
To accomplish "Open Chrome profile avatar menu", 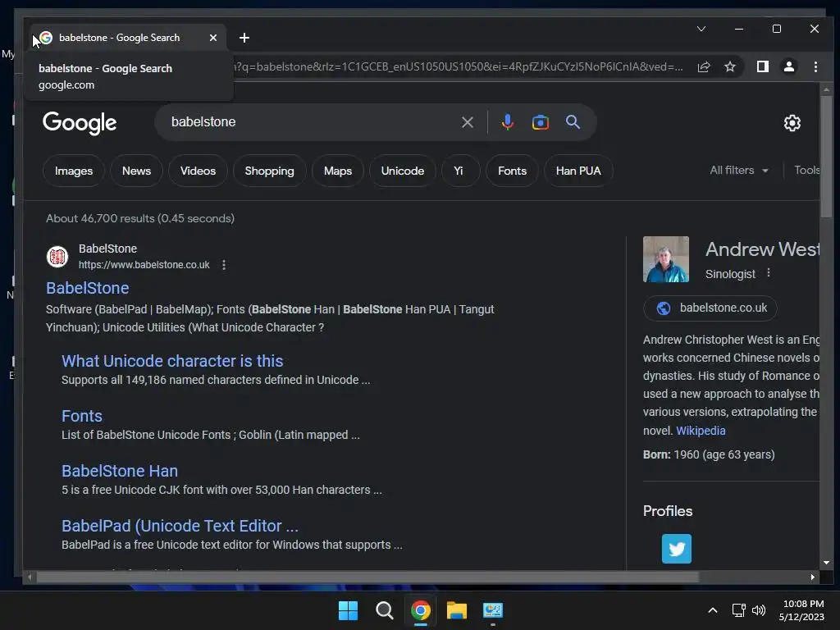I will 789,66.
